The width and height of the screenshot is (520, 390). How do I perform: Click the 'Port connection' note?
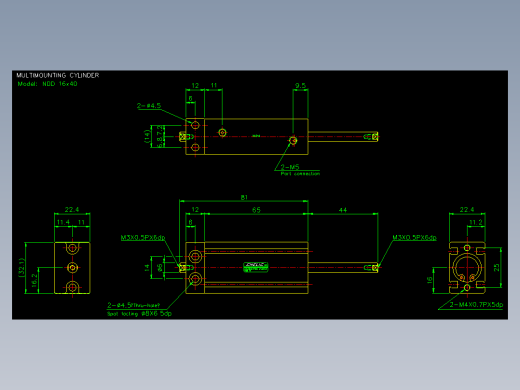[x=300, y=174]
